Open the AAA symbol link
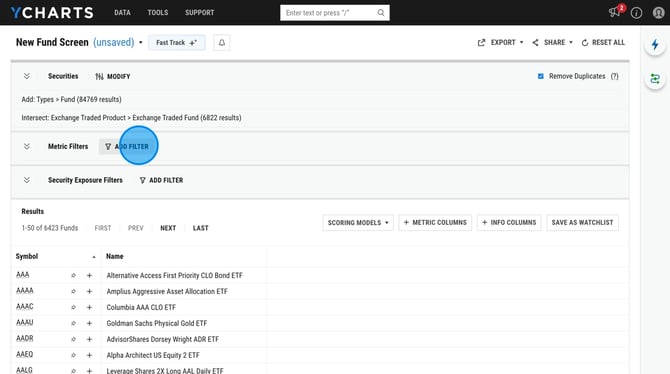Viewport: 670px width, 374px height. tap(23, 274)
